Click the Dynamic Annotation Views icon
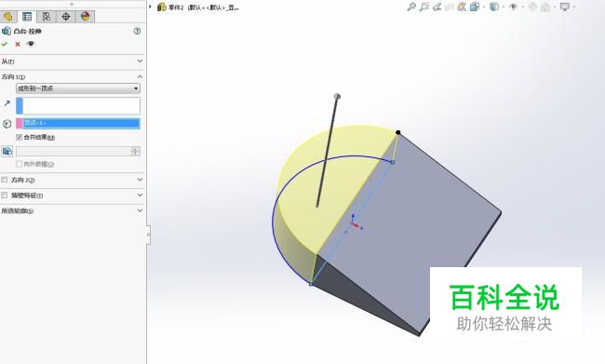The width and height of the screenshot is (605, 364). [462, 7]
